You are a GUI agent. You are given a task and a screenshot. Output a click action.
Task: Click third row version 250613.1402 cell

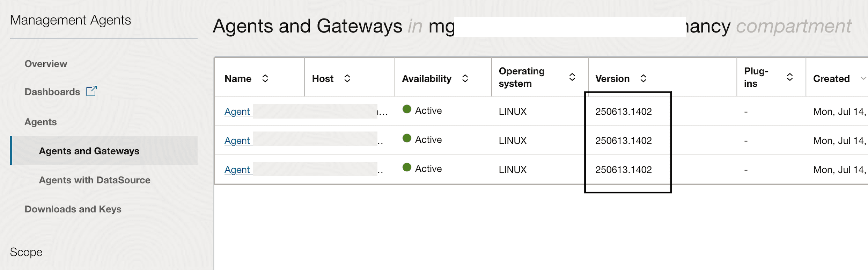click(624, 170)
